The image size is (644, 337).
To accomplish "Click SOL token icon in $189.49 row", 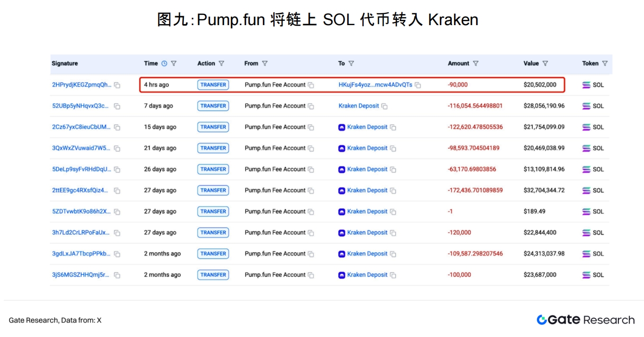I will tap(586, 211).
